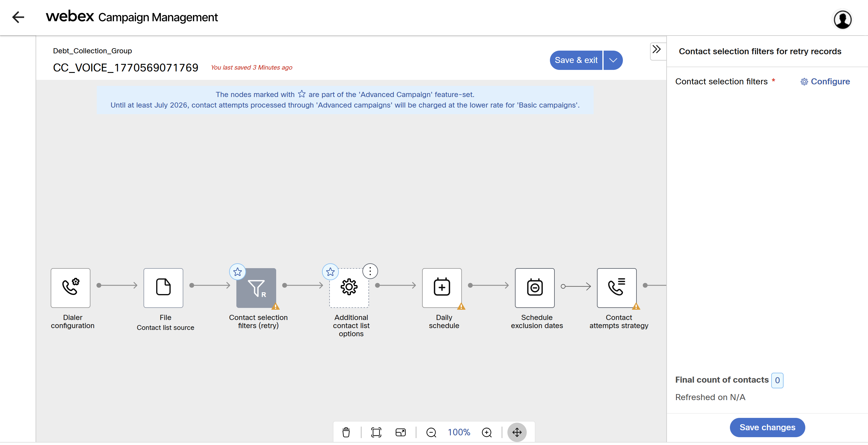Viewport: 868px width, 445px height.
Task: Expand the Save & exit dropdown arrow
Action: (613, 60)
